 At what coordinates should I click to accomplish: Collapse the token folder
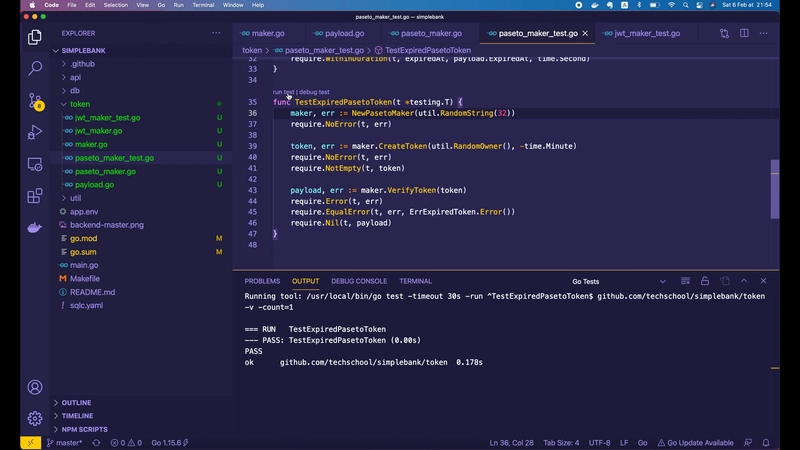79,104
